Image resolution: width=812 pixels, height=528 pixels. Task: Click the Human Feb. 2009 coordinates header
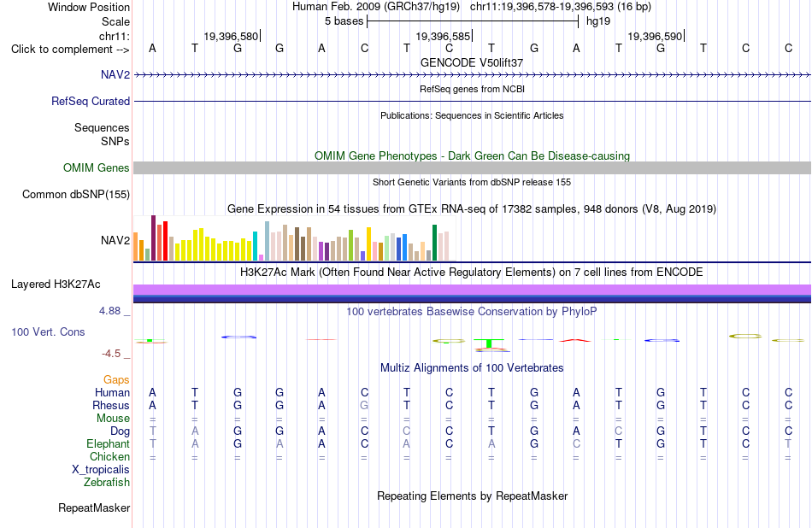(x=472, y=7)
